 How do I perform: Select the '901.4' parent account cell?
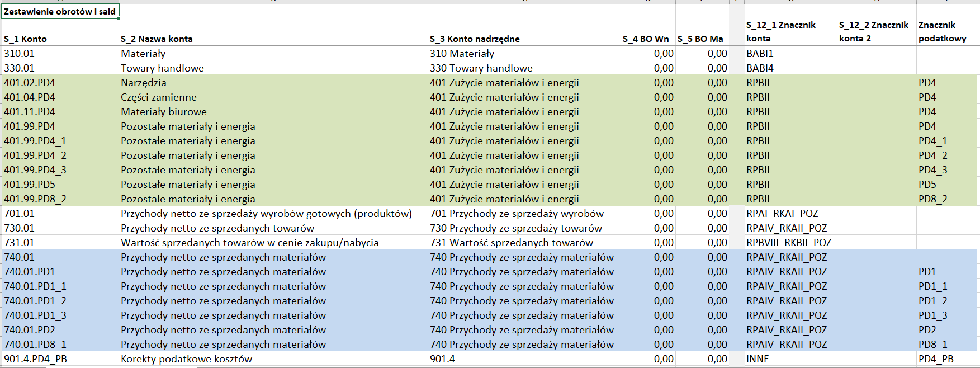coord(524,358)
